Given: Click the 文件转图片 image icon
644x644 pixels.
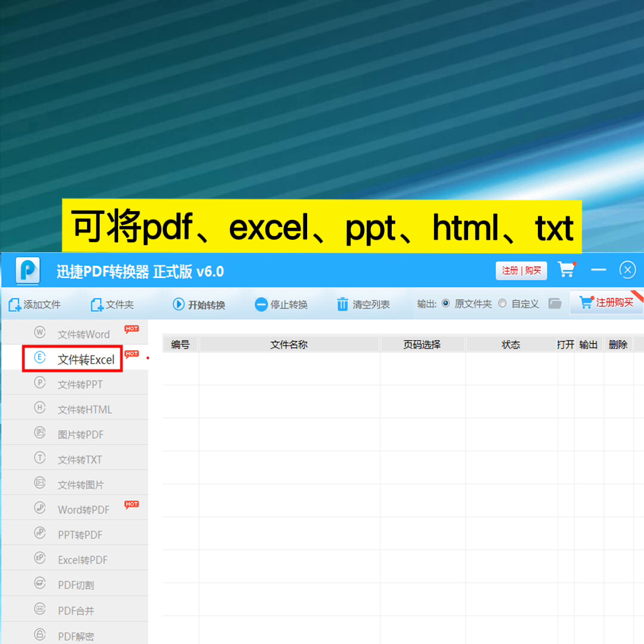Looking at the screenshot, I should pos(40,482).
